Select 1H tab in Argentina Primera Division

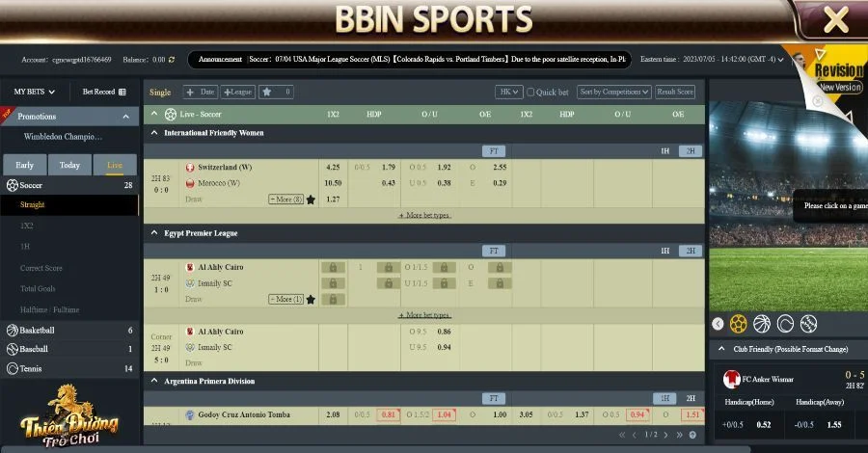[665, 398]
